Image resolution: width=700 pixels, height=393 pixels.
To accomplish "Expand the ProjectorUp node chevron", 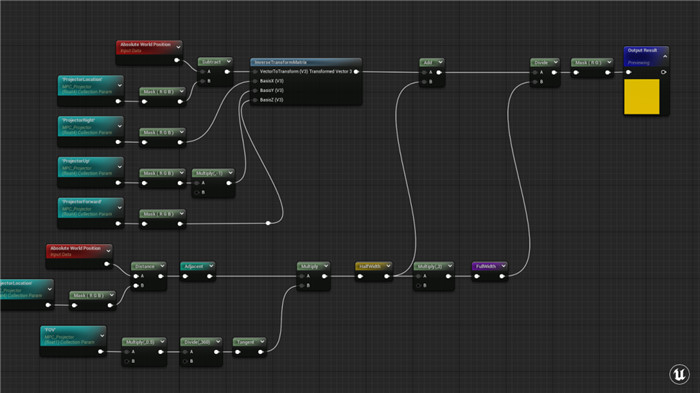I will point(119,167).
